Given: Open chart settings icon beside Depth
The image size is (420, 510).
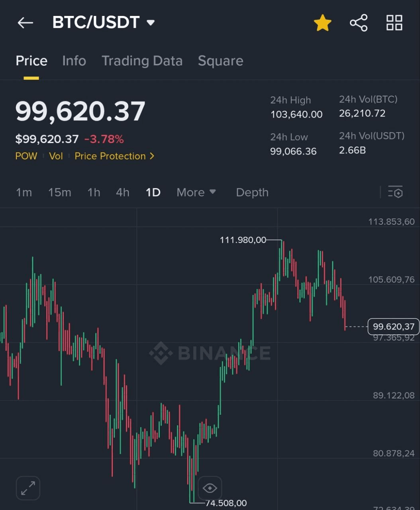Looking at the screenshot, I should coord(395,192).
